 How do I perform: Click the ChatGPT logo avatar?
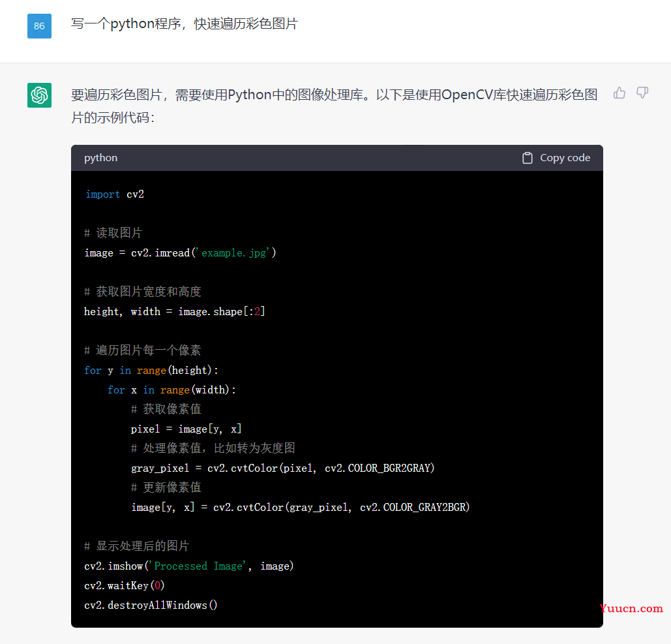[39, 95]
